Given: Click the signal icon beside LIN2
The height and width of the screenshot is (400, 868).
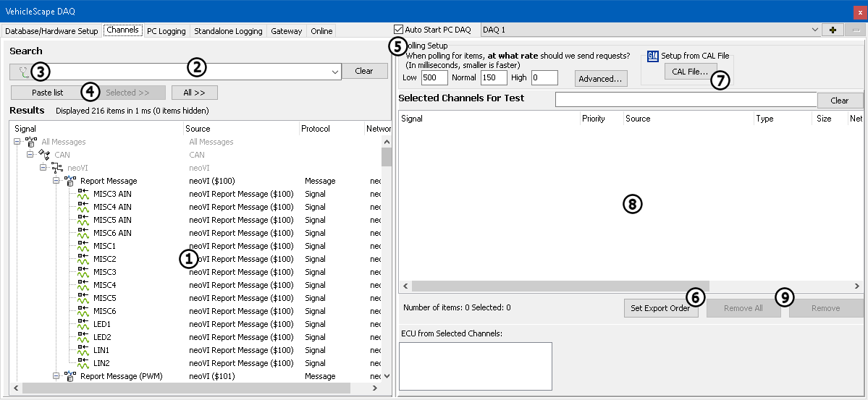Looking at the screenshot, I should [83, 363].
